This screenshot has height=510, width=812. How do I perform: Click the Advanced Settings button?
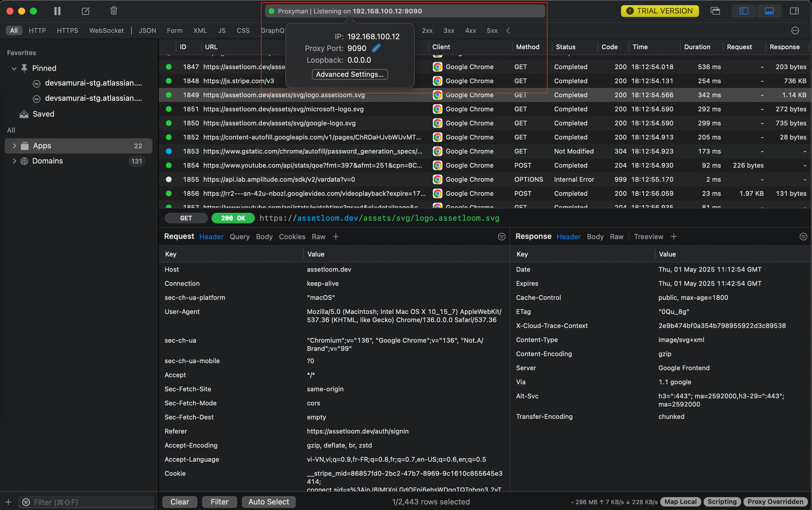coord(350,74)
